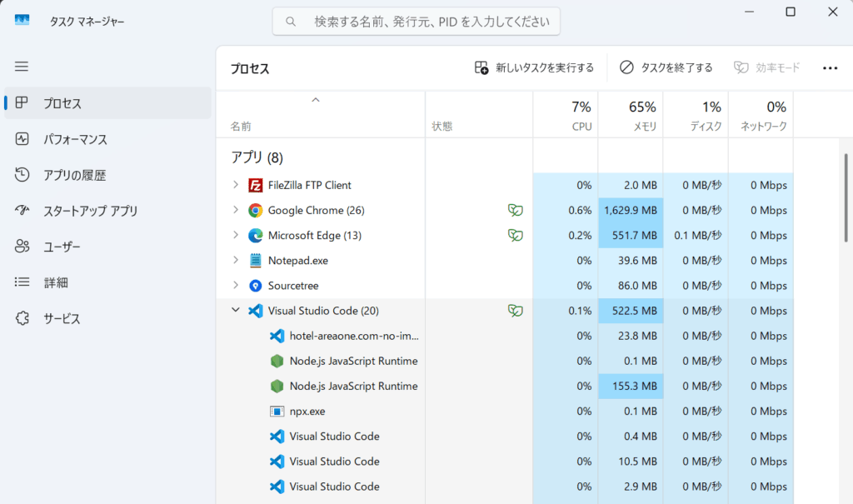Click the Notepad.exe icon
Image resolution: width=853 pixels, height=504 pixels.
coord(255,260)
